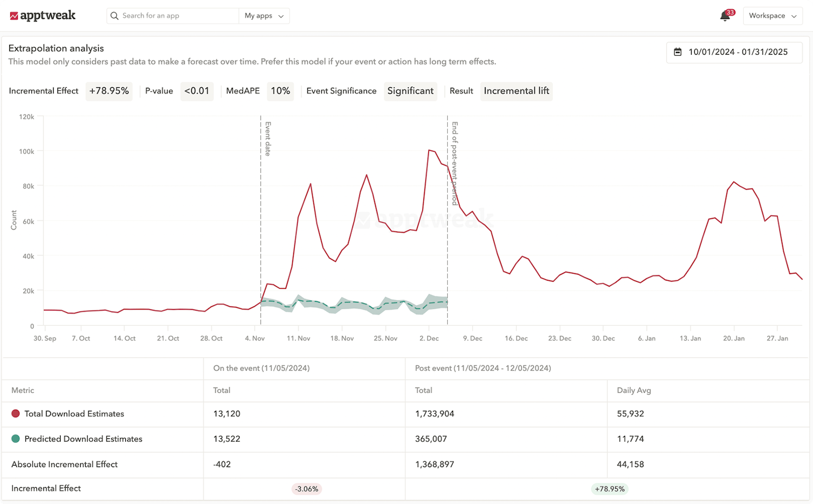The width and height of the screenshot is (813, 504).
Task: Click the P-value <0.01 badge
Action: click(x=197, y=91)
